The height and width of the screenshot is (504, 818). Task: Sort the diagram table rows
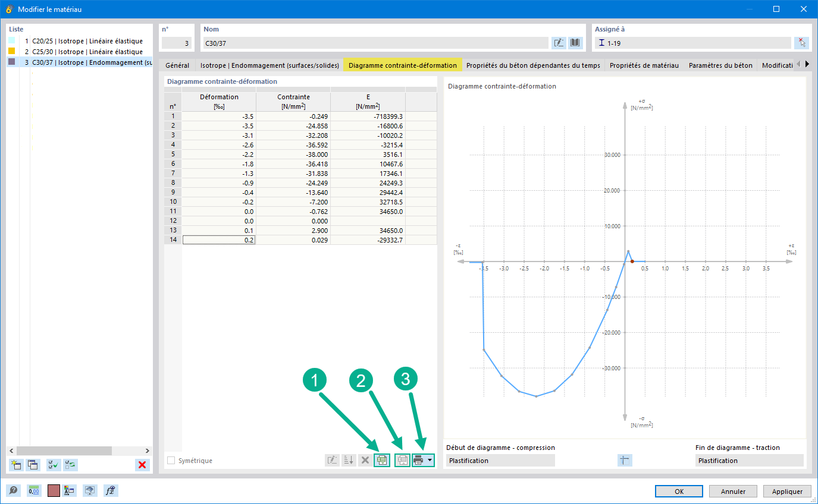pyautogui.click(x=349, y=460)
